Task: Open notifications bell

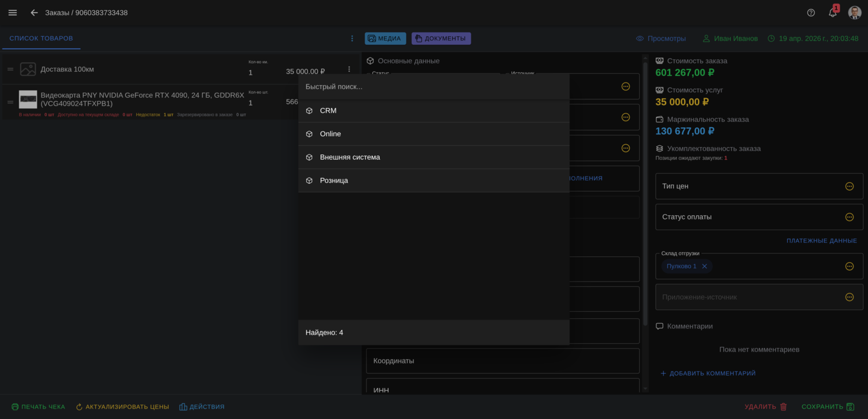Action: click(x=832, y=13)
